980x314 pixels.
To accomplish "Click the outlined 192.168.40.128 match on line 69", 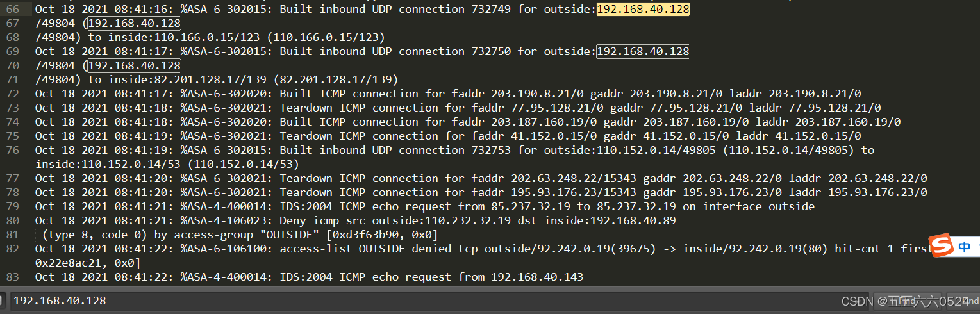I will 643,51.
